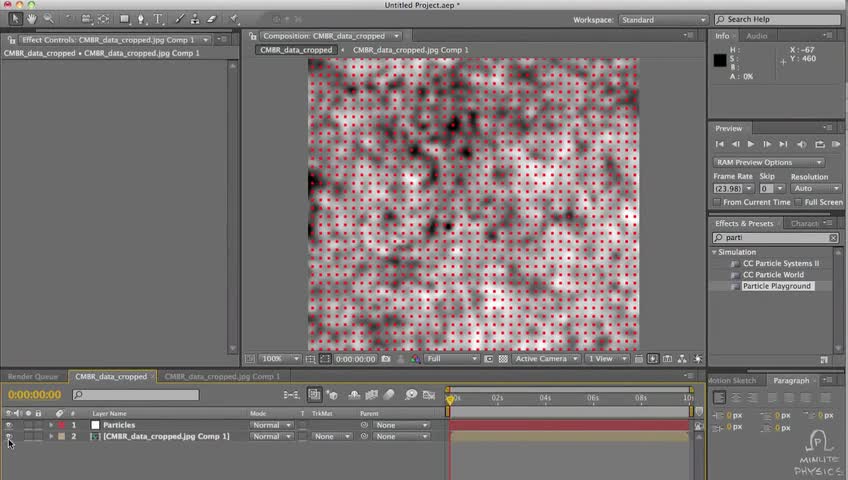Click the Fast Previews icon in viewer
The height and width of the screenshot is (480, 848).
pyautogui.click(x=653, y=359)
